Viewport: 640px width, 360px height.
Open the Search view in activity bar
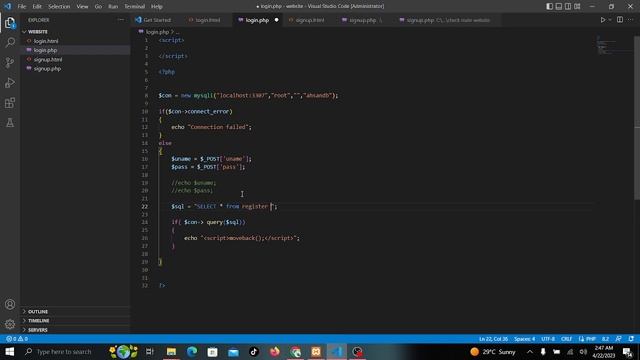tap(10, 42)
